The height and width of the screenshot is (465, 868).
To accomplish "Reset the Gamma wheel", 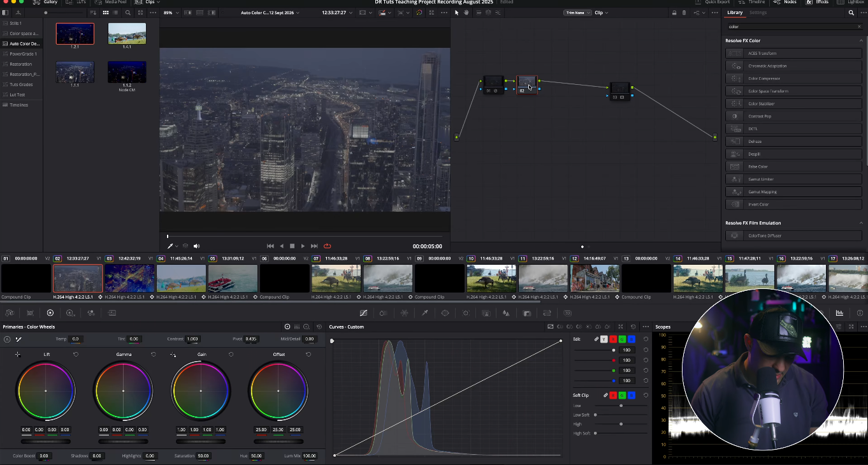I will point(154,355).
